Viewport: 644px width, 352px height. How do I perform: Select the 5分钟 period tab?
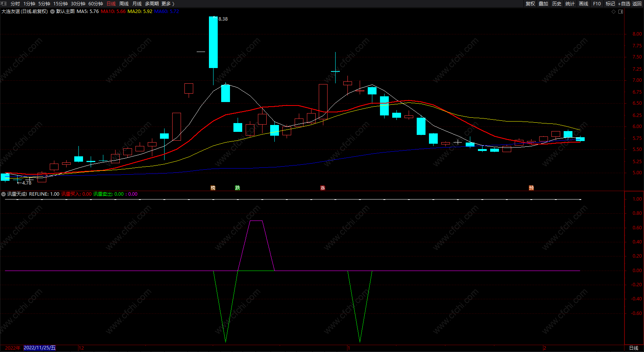(44, 4)
